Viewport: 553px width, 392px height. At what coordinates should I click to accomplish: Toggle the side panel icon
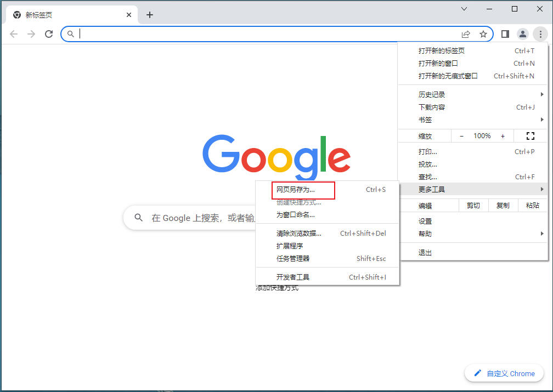coord(505,34)
